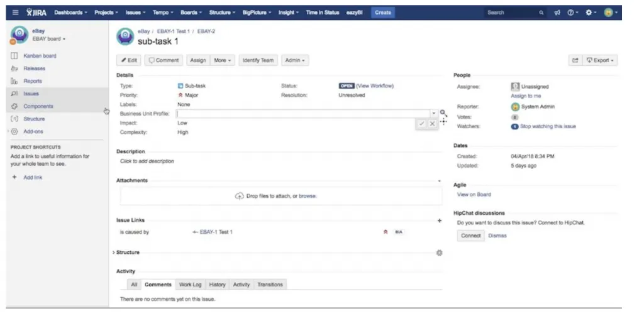Open the More actions dropdown
This screenshot has height=321, width=644.
[x=222, y=60]
